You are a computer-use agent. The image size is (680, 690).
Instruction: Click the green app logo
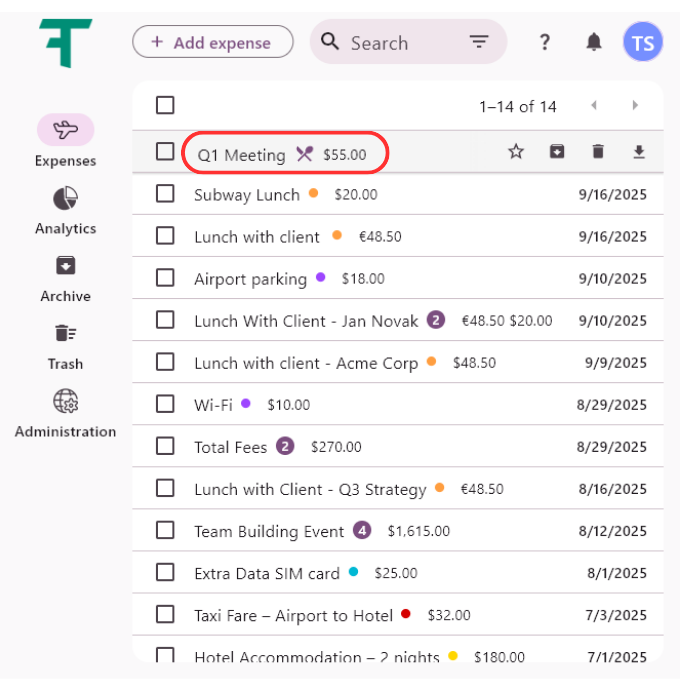pos(66,42)
